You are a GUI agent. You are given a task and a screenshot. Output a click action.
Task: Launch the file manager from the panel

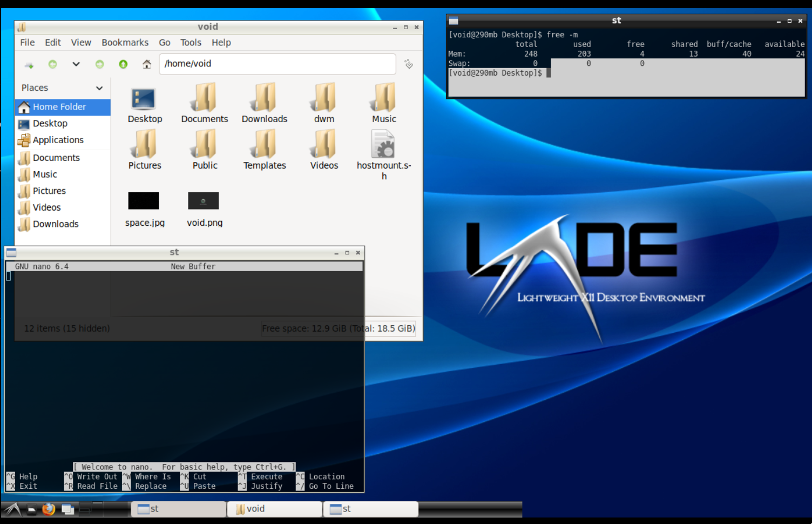[32, 509]
